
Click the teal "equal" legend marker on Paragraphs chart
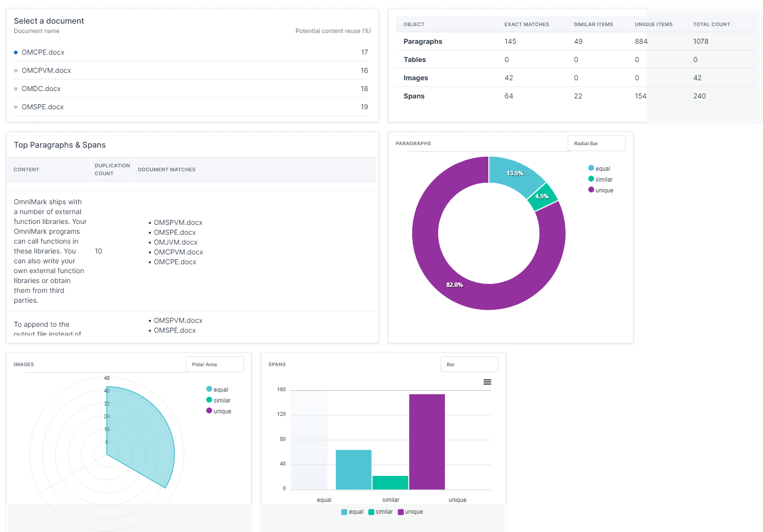(x=591, y=168)
